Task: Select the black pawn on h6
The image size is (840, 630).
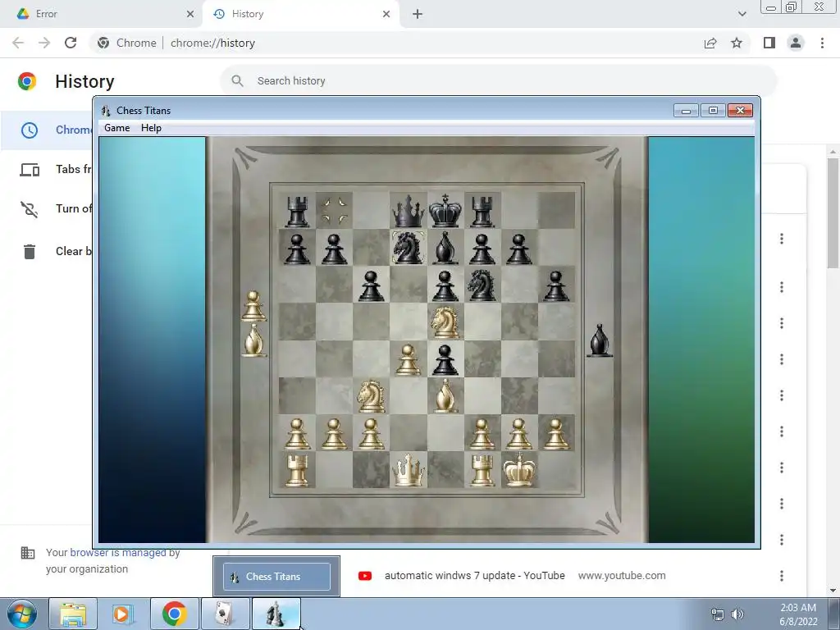Action: (x=556, y=285)
